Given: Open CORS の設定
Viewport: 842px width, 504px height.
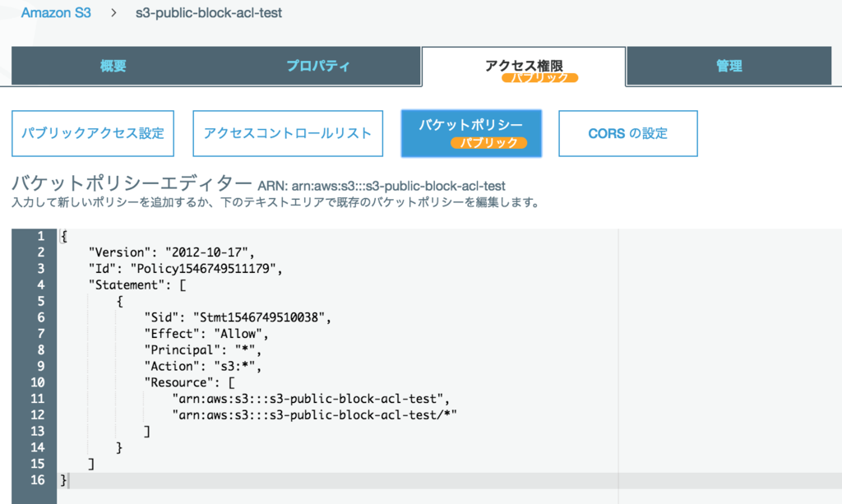Looking at the screenshot, I should tap(628, 134).
